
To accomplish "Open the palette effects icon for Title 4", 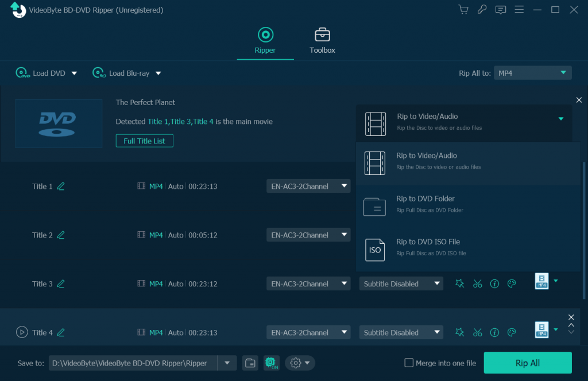I will click(512, 333).
